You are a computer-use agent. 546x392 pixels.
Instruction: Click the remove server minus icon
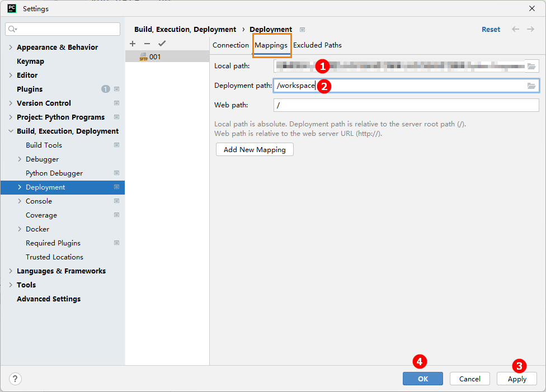tap(147, 44)
